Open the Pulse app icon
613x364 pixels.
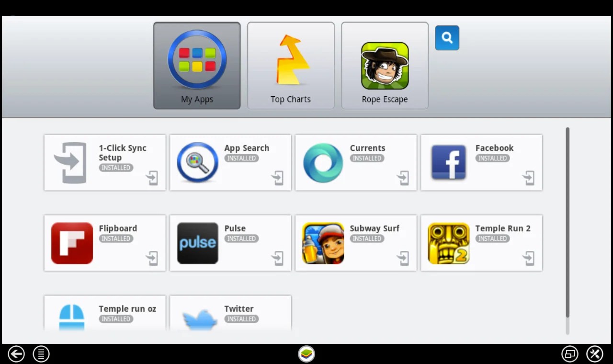coord(197,243)
